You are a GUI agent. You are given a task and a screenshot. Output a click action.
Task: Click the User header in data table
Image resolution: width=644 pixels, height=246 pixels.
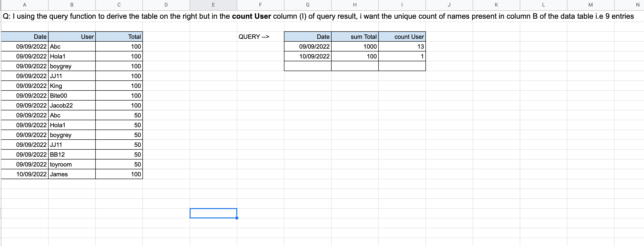tap(72, 36)
